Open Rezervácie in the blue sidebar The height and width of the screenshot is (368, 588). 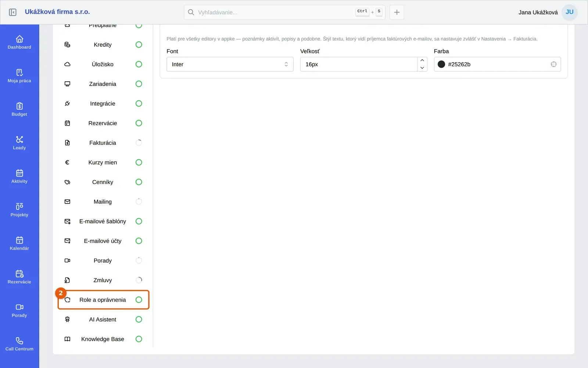click(19, 277)
